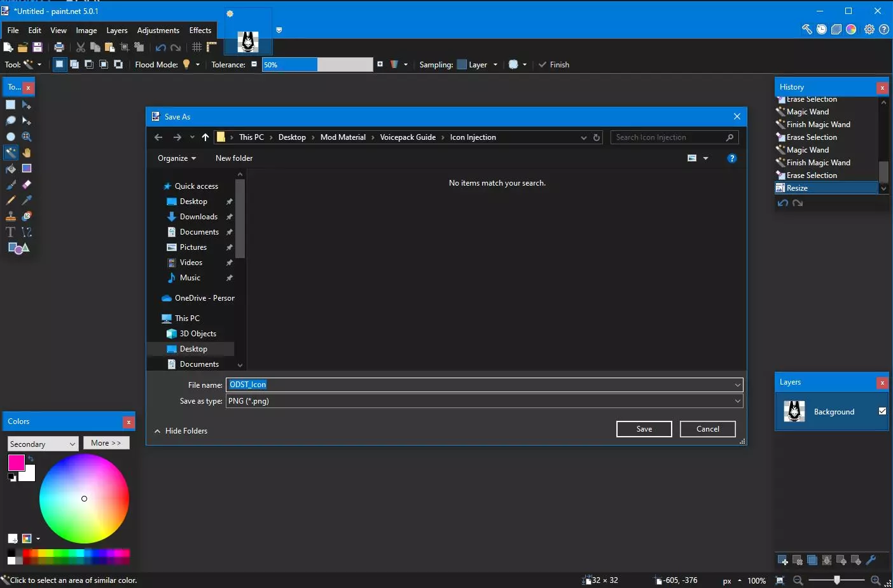Pick the Text tool
893x588 pixels.
point(11,232)
